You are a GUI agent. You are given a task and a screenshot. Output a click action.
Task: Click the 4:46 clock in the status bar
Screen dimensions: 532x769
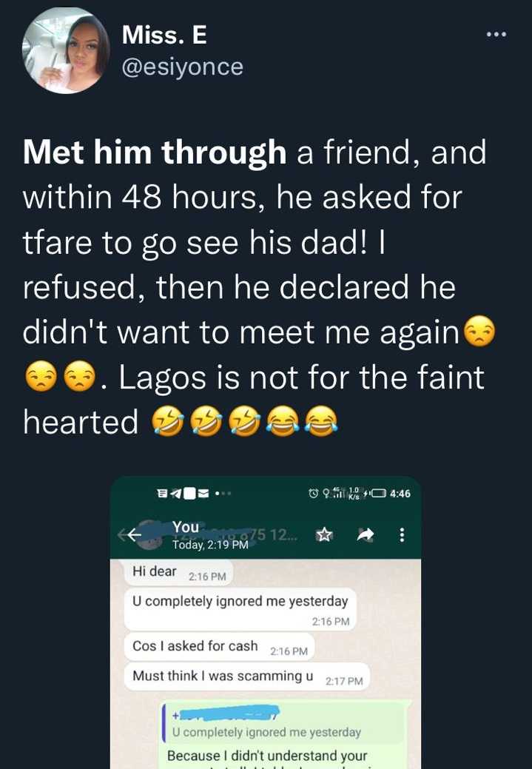400,494
